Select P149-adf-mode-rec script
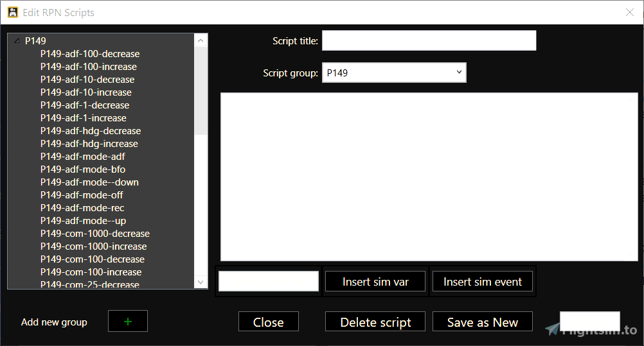The image size is (644, 346). [82, 208]
